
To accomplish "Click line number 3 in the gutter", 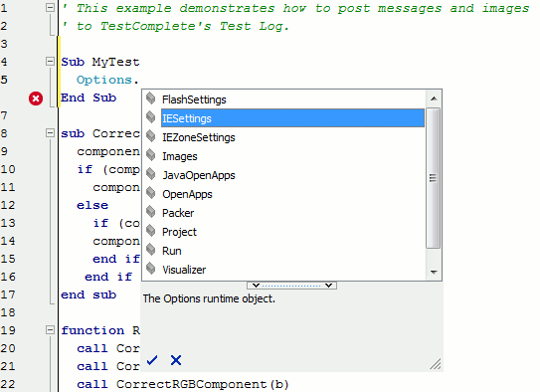I will click(4, 44).
